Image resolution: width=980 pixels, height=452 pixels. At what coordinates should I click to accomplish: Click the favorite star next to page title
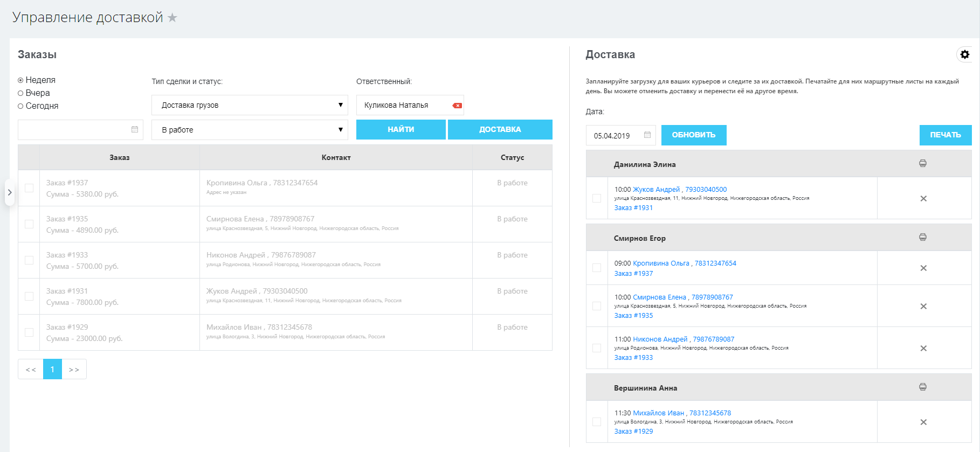tap(172, 18)
